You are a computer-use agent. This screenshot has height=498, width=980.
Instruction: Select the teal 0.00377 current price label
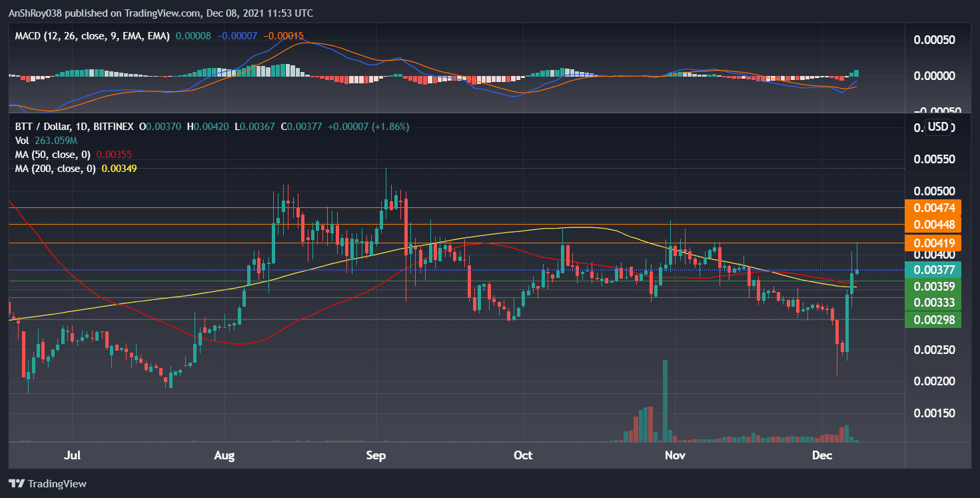933,269
